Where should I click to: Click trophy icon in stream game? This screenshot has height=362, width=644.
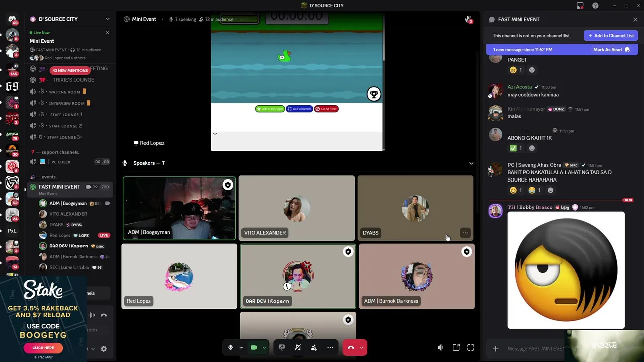coord(374,94)
